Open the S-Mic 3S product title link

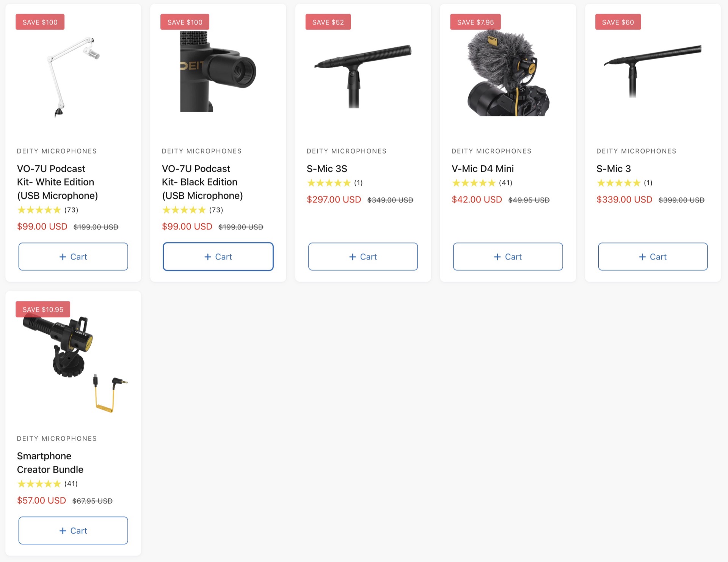327,169
